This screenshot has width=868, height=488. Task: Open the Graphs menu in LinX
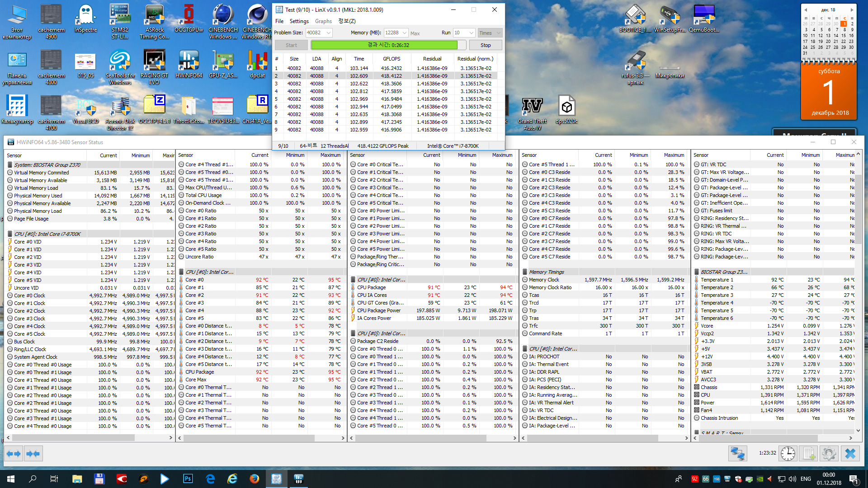323,21
